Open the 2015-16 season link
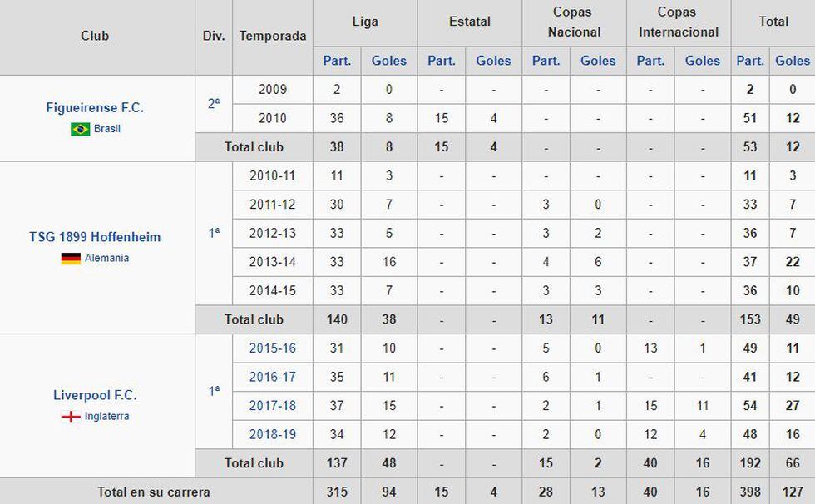Image resolution: width=815 pixels, height=504 pixels. [x=272, y=348]
